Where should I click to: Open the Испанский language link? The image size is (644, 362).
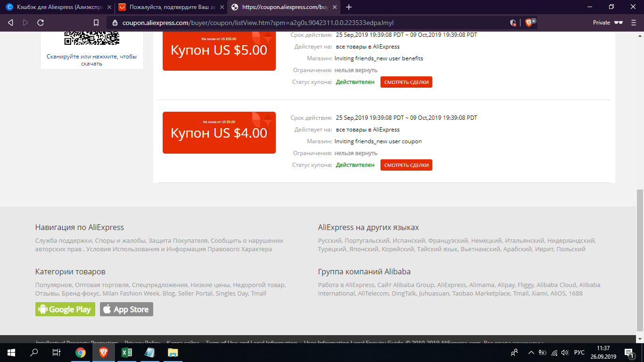[409, 240]
